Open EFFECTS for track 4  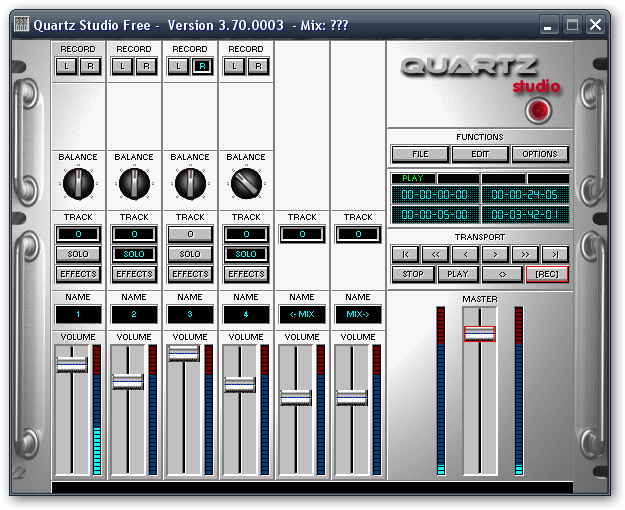coord(246,274)
